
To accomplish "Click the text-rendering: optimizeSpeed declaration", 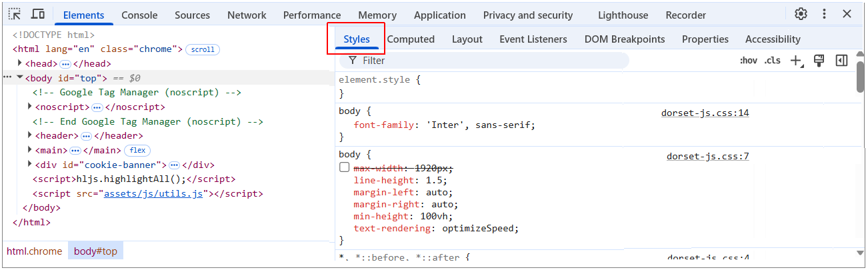I will click(x=436, y=228).
